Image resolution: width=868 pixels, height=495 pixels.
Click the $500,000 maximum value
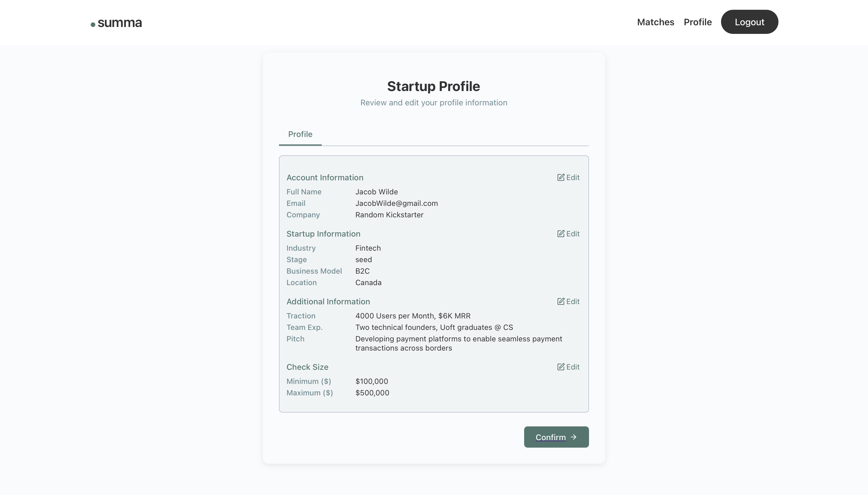click(x=372, y=393)
